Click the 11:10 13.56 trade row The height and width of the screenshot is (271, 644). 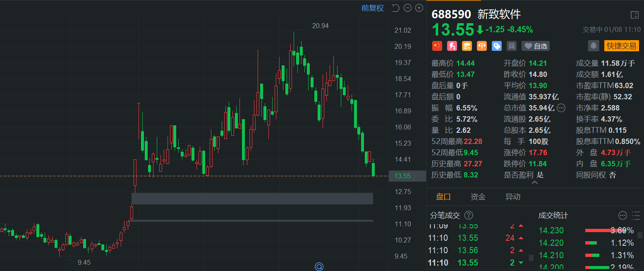[477, 250]
